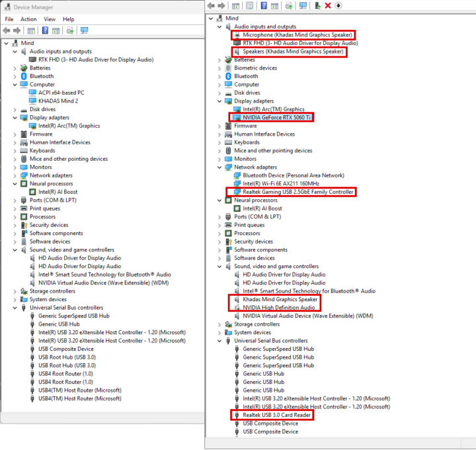Toggle action pane icon in right window toolbar
The image size is (476, 450).
pyautogui.click(x=275, y=5)
